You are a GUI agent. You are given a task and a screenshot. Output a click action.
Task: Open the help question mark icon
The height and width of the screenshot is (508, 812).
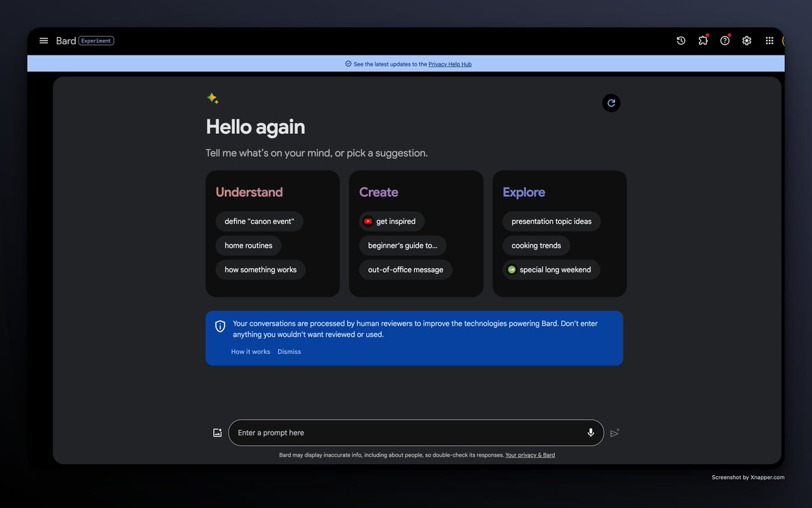[725, 41]
